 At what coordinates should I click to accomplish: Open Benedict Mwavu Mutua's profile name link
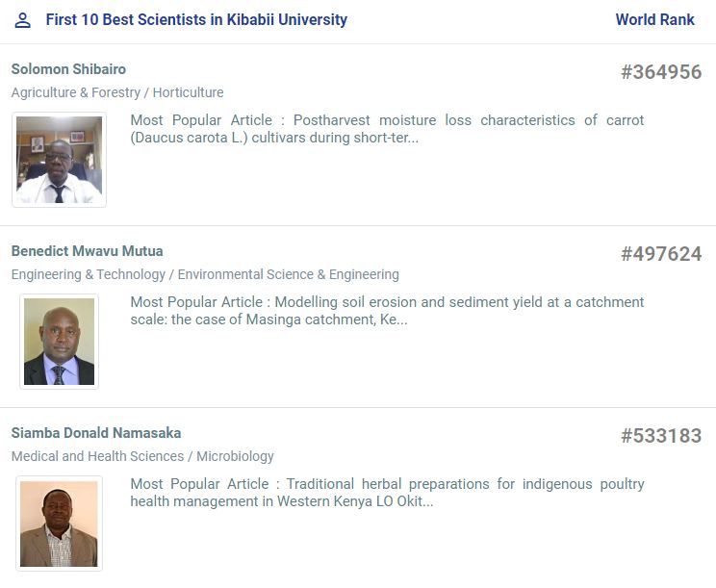tap(87, 251)
